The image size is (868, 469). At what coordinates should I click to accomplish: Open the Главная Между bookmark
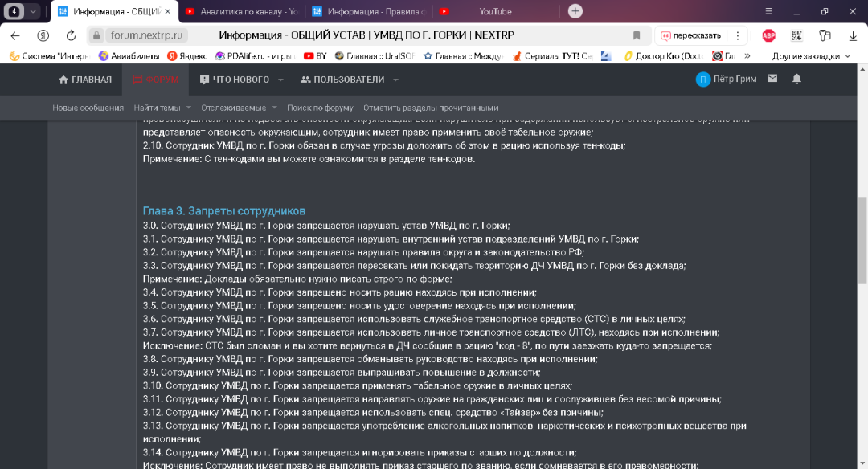pos(463,56)
